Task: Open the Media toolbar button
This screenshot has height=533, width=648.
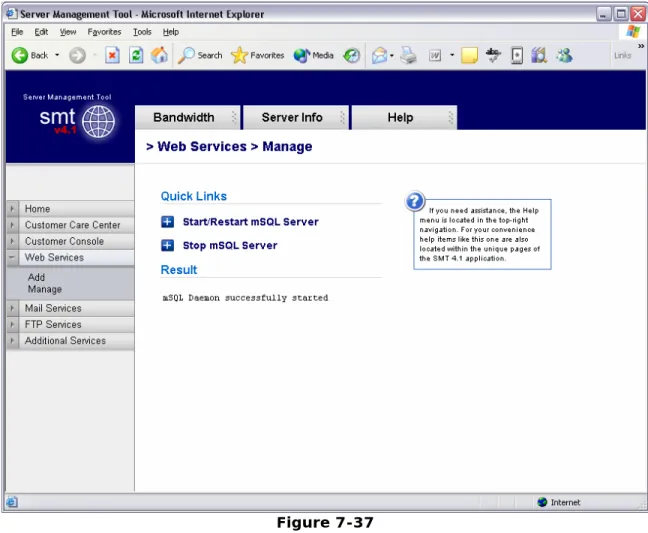Action: tap(314, 55)
